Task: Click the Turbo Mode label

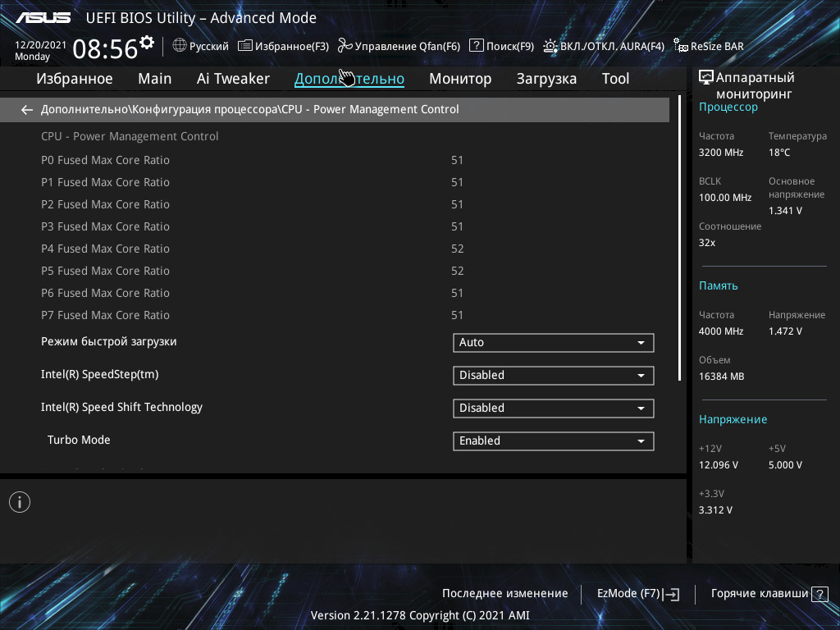Action: click(x=79, y=440)
